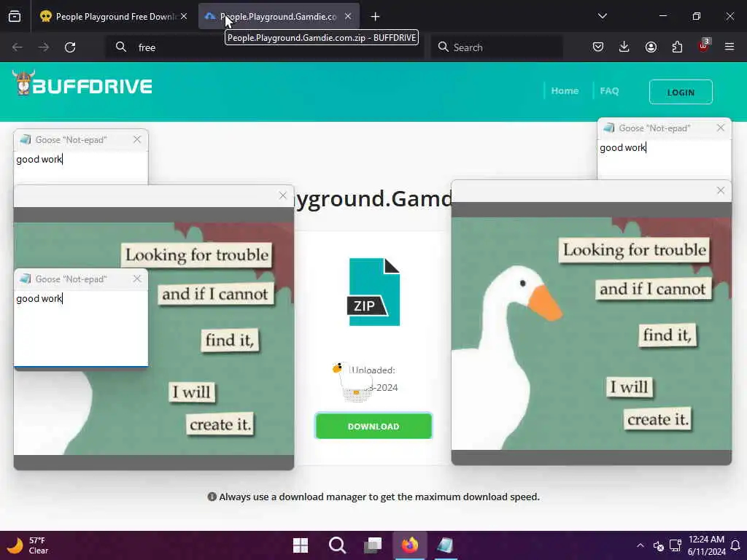Go forward one page
This screenshot has width=747, height=560.
pos(43,47)
